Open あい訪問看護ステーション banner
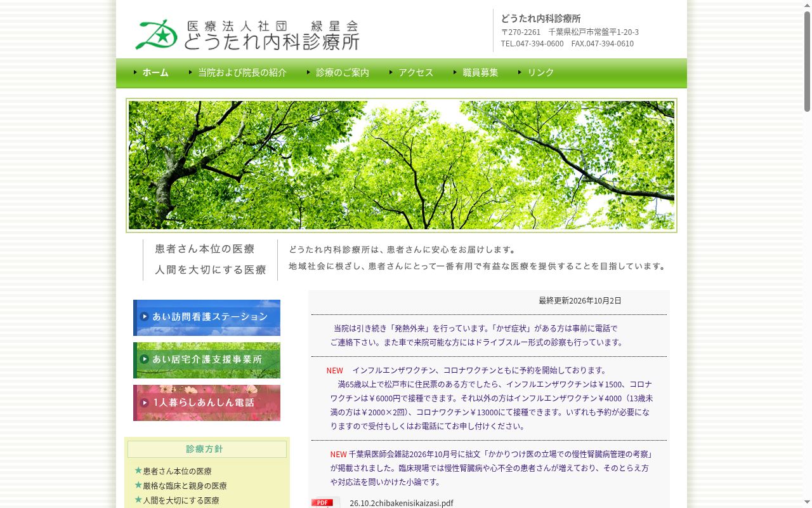 coord(207,317)
